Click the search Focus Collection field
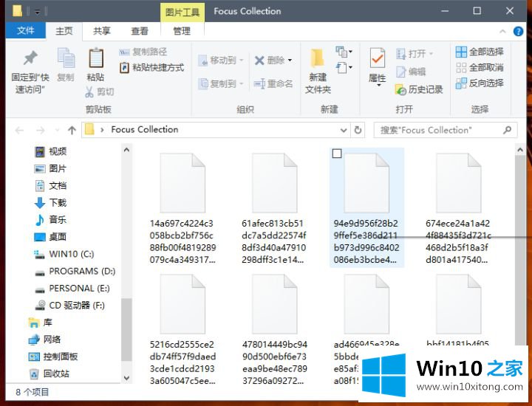The width and height of the screenshot is (532, 406). 446,130
